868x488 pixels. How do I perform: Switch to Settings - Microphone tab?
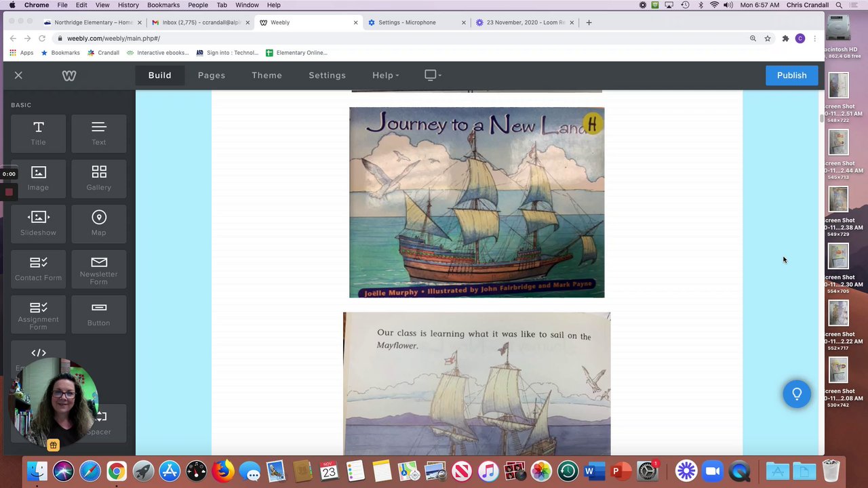click(416, 22)
